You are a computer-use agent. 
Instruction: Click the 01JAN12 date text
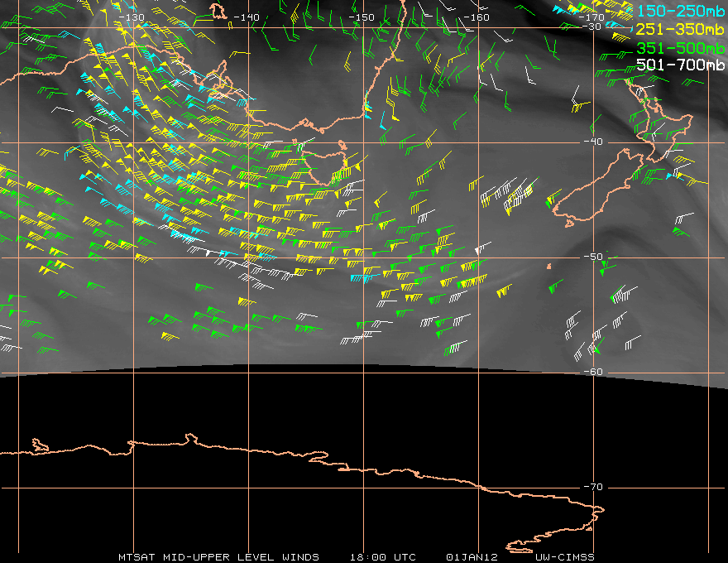point(472,557)
